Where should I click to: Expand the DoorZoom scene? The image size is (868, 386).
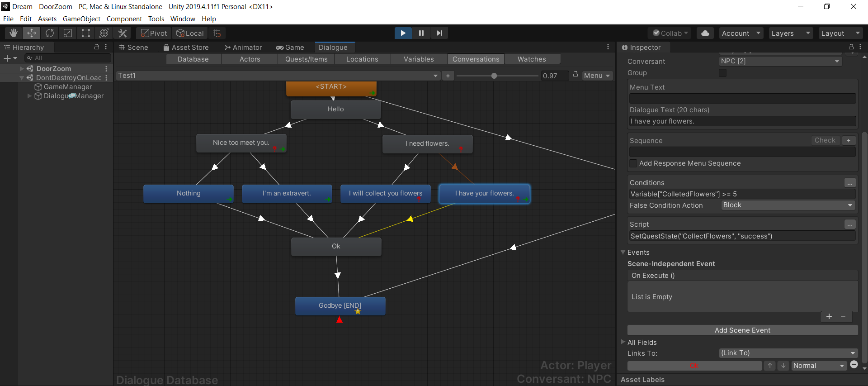pos(22,69)
